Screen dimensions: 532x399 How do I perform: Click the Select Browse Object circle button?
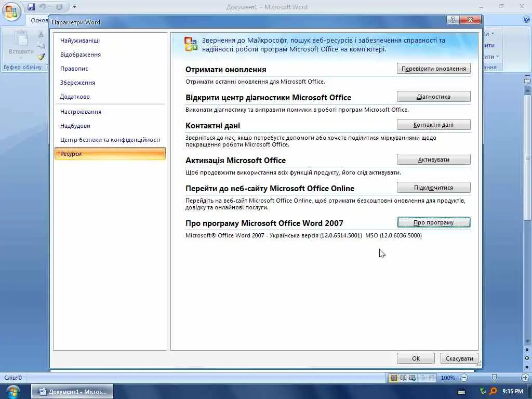click(x=527, y=358)
